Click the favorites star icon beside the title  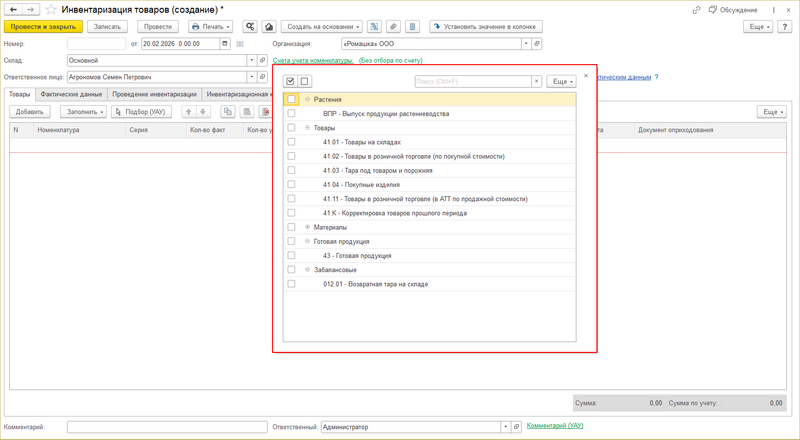click(50, 9)
